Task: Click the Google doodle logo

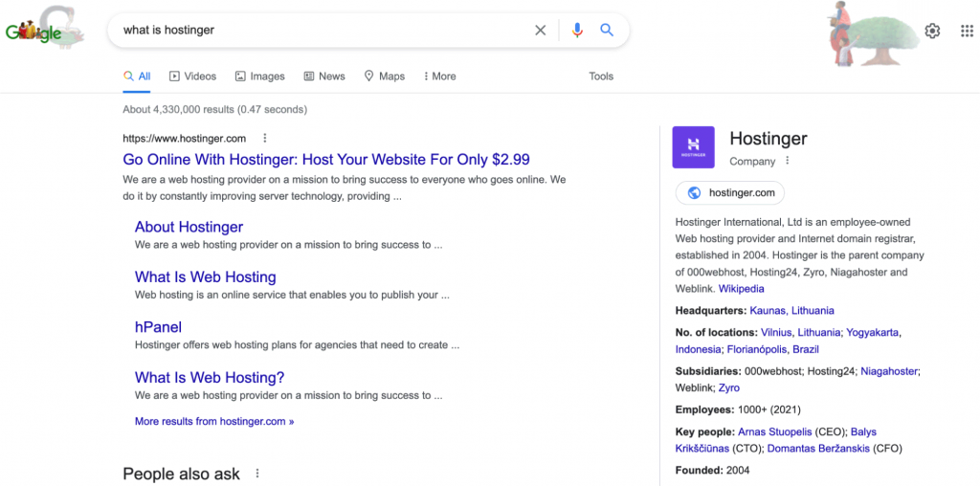Action: (43, 30)
